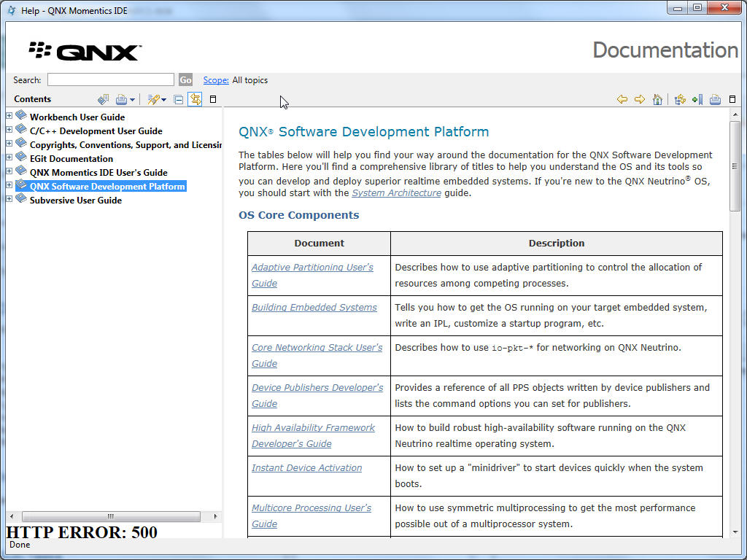747x560 pixels.
Task: Expand QNX Momentics IDE User's Guide node
Action: (x=9, y=171)
